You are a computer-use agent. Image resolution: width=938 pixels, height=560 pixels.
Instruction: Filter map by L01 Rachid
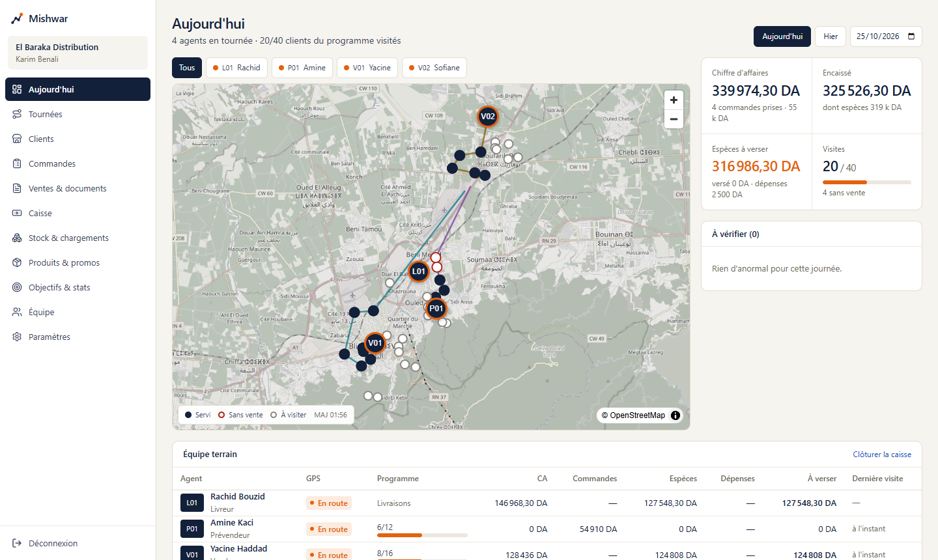(x=236, y=68)
